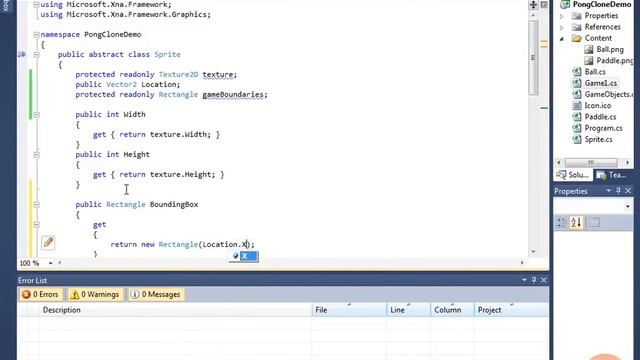Pin the Properties panel with auto-hide icon
The image size is (640, 360).
coord(618,191)
